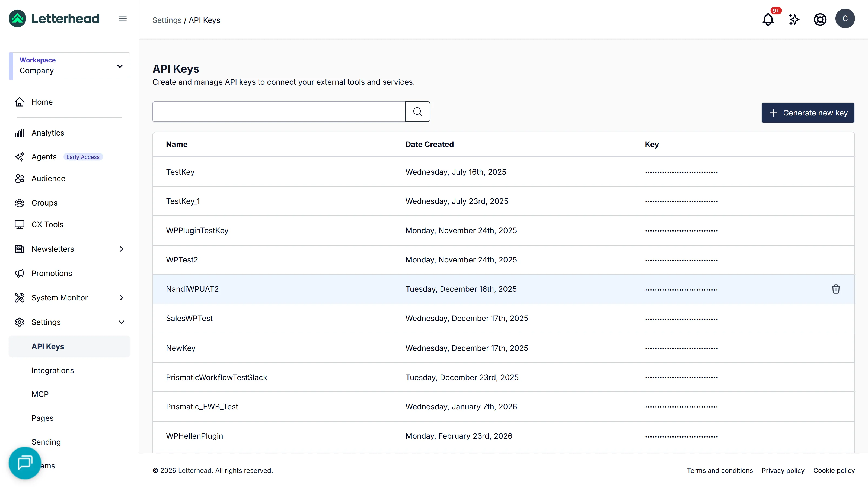Click the Date Created column header
The height and width of the screenshot is (488, 868).
[430, 144]
